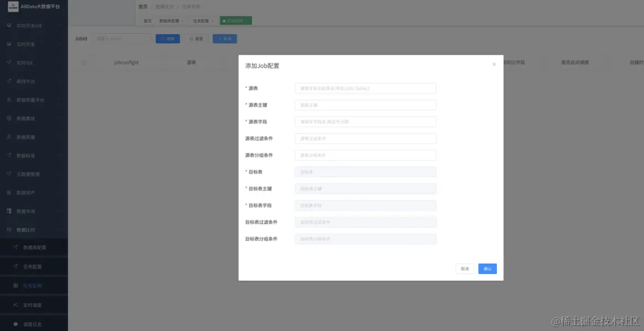Click the 重置 button
The width and height of the screenshot is (644, 331).
click(196, 39)
